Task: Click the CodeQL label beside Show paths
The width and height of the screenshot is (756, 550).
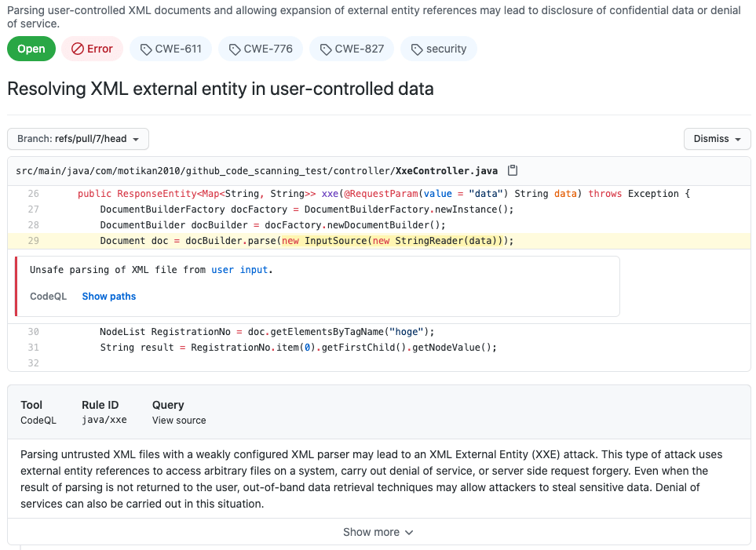Action: point(48,297)
